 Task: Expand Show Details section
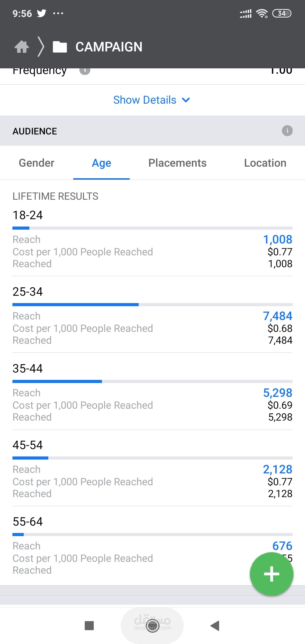click(x=152, y=100)
